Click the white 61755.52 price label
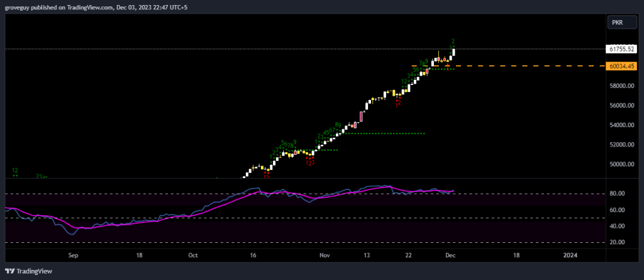The height and width of the screenshot is (280, 644). pos(621,49)
